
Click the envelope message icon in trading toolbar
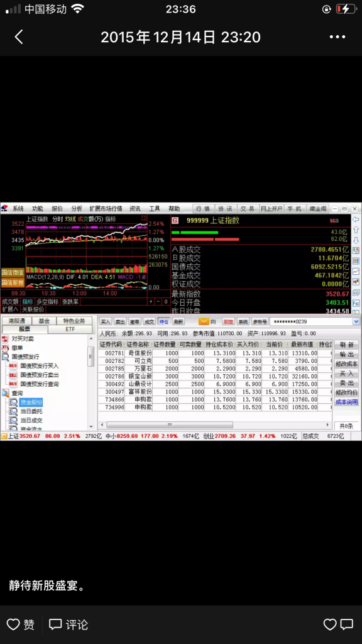[x=204, y=321]
